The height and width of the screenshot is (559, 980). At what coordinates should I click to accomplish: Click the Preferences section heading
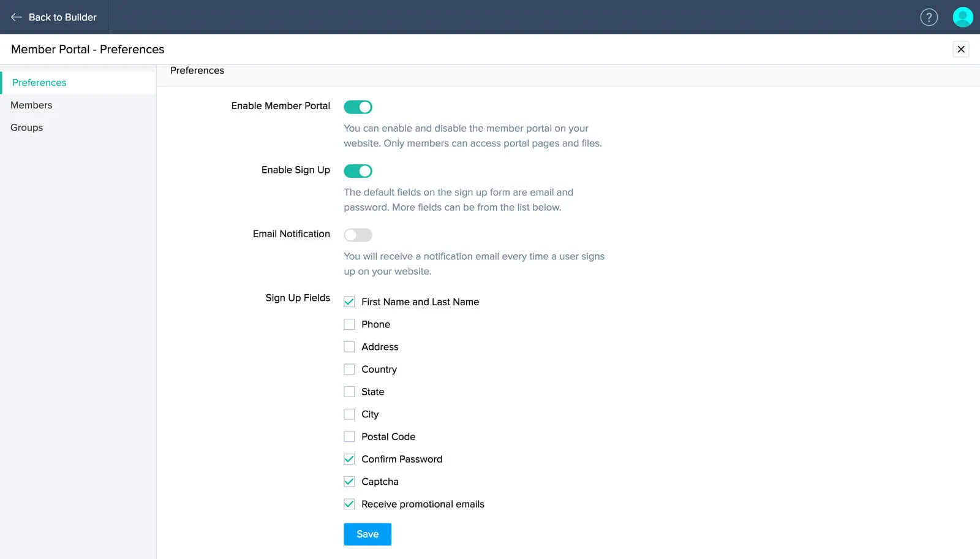[197, 70]
